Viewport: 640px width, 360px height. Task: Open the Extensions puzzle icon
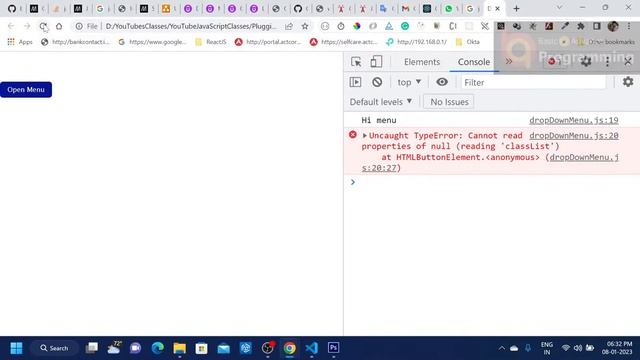pyautogui.click(x=580, y=26)
